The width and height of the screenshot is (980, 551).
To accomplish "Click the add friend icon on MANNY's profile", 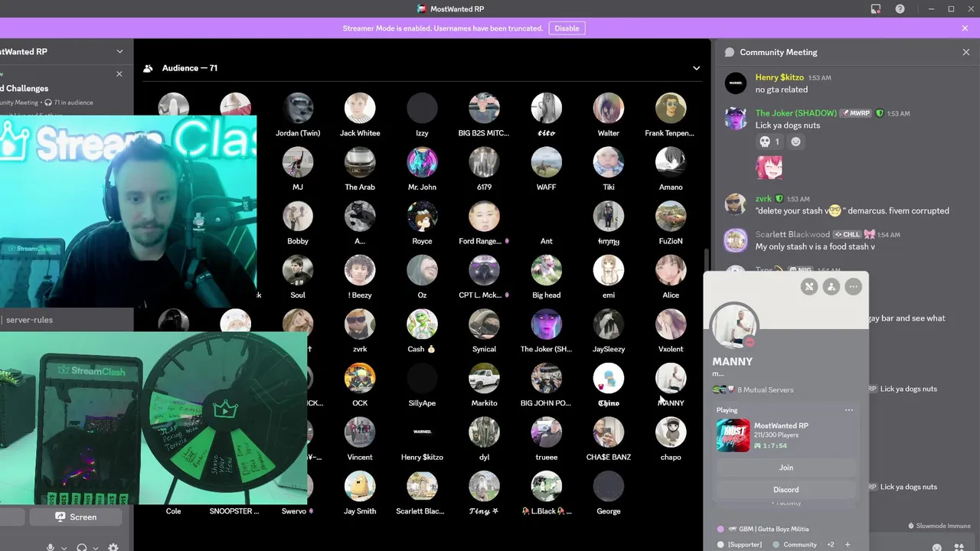I will click(831, 286).
